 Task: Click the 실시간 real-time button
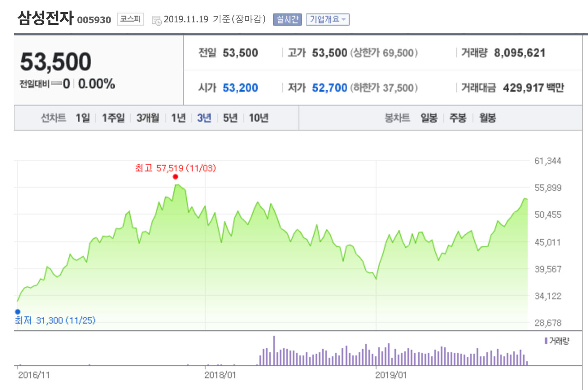tap(287, 20)
